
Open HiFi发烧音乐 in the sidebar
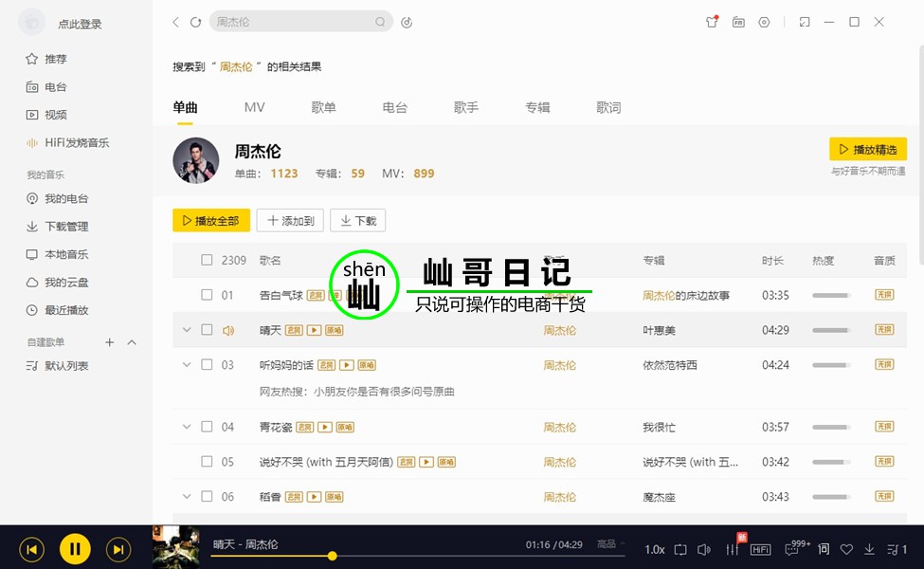(68, 142)
